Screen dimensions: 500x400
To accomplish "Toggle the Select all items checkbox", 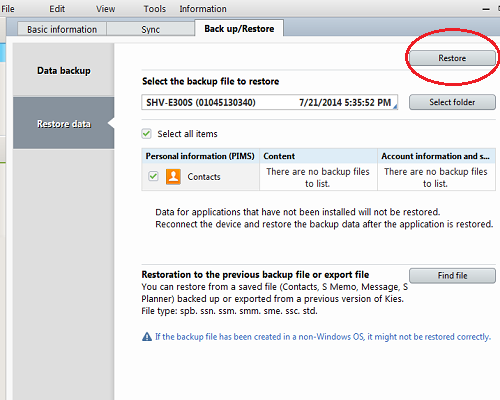I will click(146, 134).
